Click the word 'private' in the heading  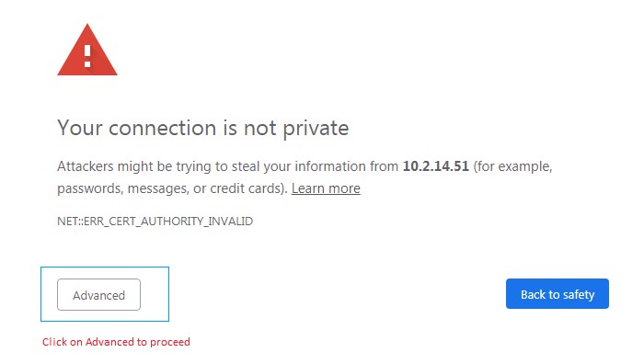316,129
